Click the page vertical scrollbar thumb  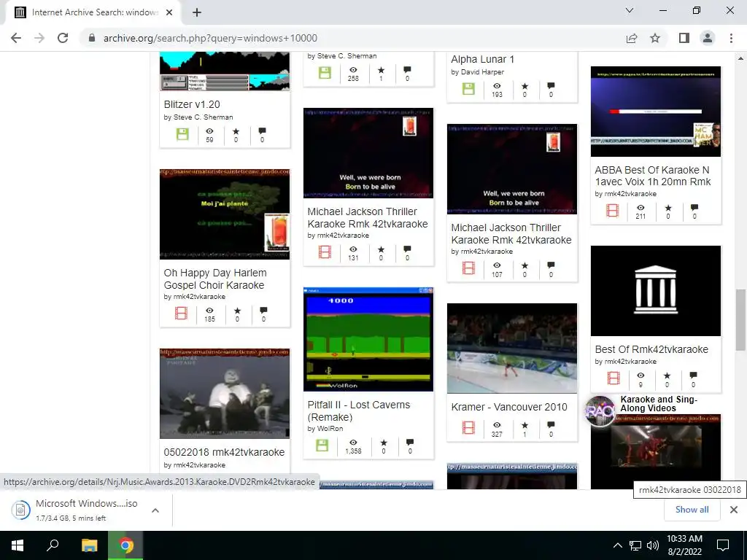740,320
